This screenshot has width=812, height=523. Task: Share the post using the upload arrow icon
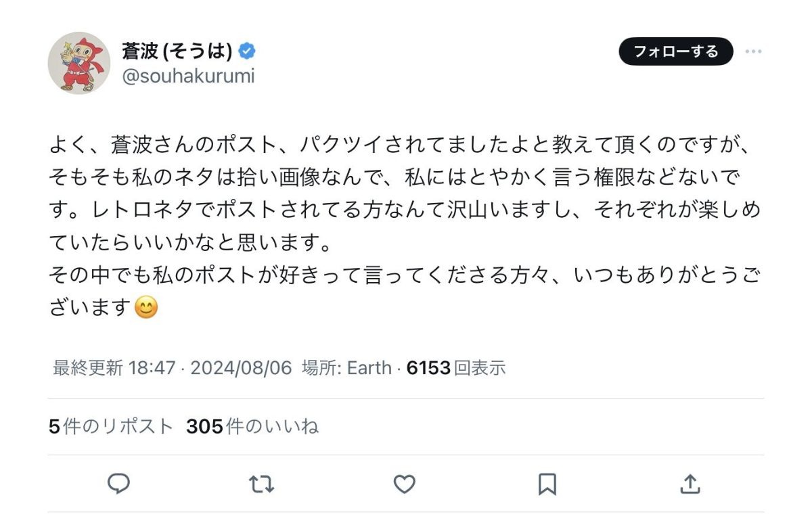coord(689,483)
